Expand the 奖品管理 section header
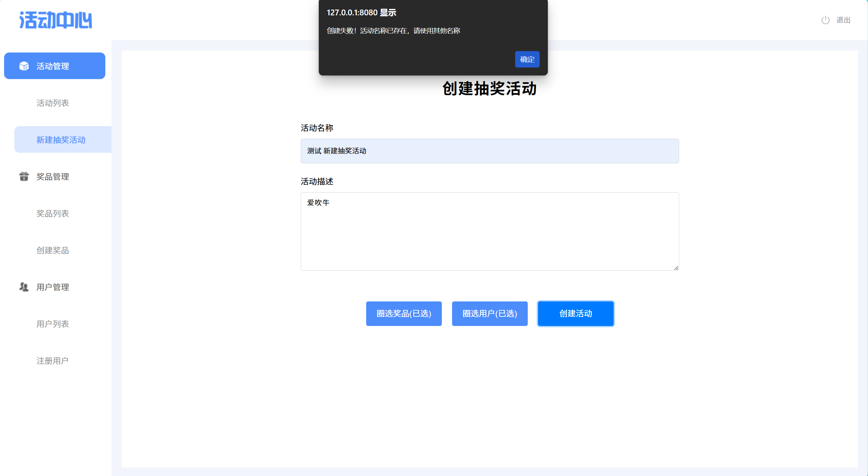Screen dimensions: 868x476 (x=53, y=177)
